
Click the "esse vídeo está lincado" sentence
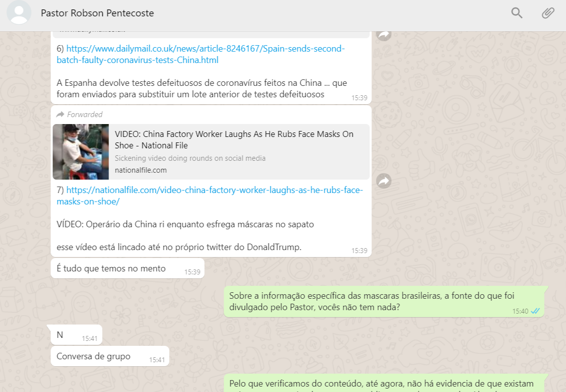point(179,247)
